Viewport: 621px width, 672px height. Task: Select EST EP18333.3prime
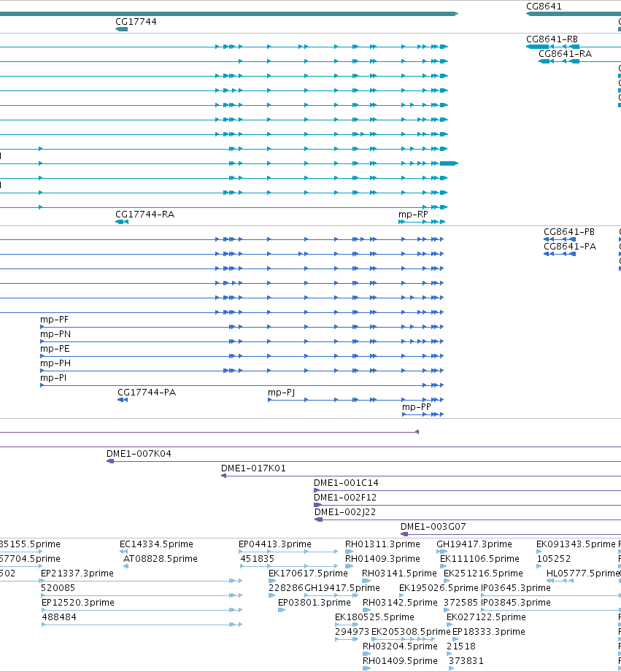coord(489,632)
